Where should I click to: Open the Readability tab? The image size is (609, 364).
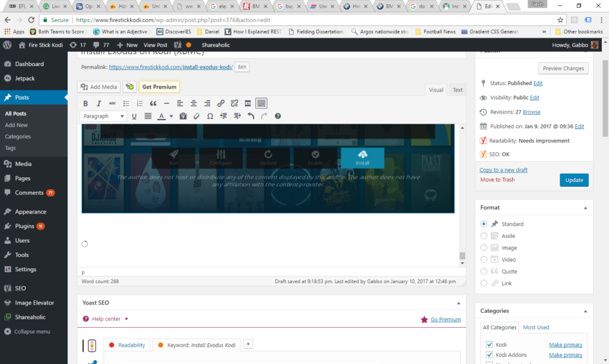[127, 345]
